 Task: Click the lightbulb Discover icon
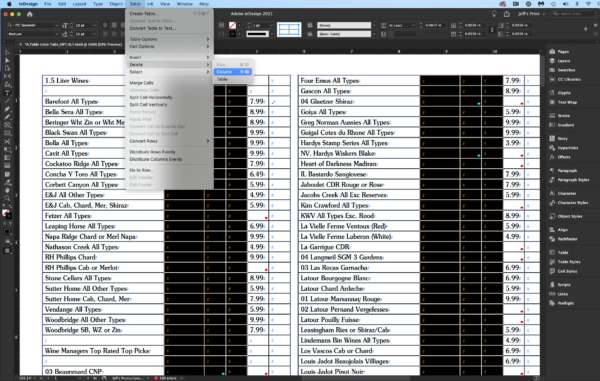coord(494,14)
